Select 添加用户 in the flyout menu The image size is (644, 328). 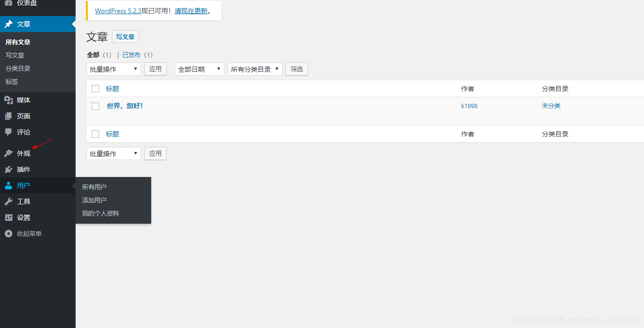click(x=94, y=200)
